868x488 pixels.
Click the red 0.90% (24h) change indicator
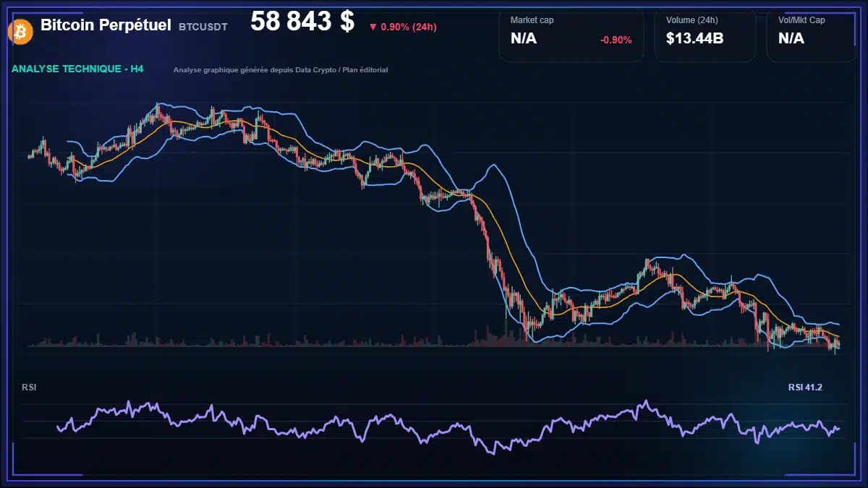click(403, 27)
